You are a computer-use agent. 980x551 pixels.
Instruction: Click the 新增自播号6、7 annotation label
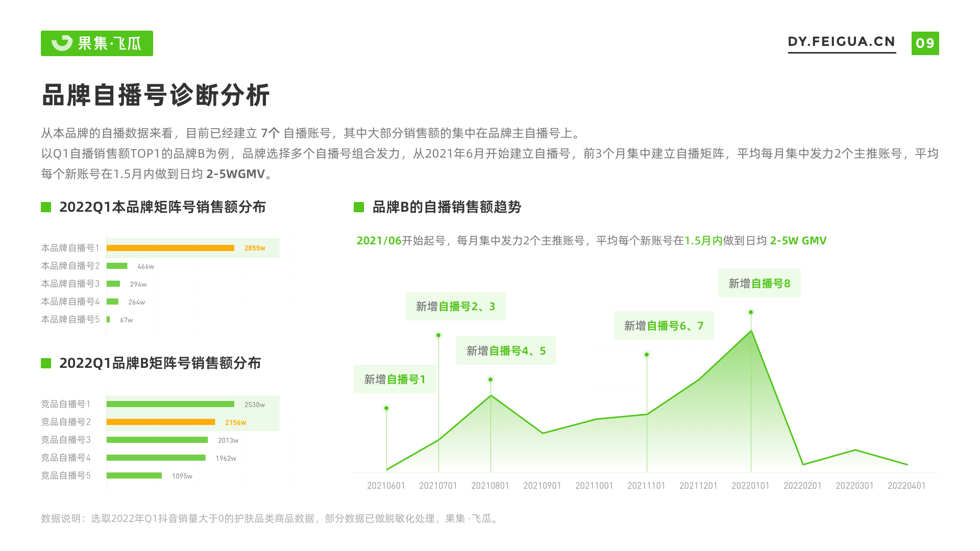(x=664, y=325)
